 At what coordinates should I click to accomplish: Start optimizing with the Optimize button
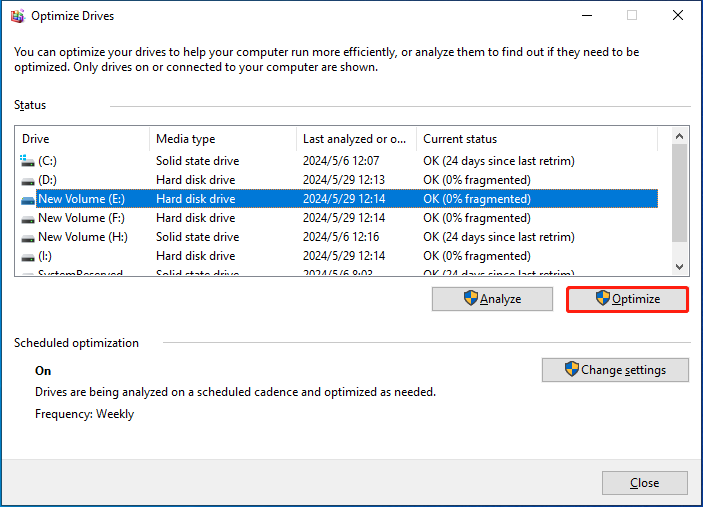(627, 299)
